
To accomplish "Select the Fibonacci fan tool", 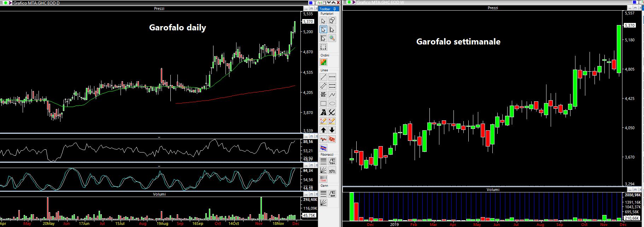I will [323, 170].
